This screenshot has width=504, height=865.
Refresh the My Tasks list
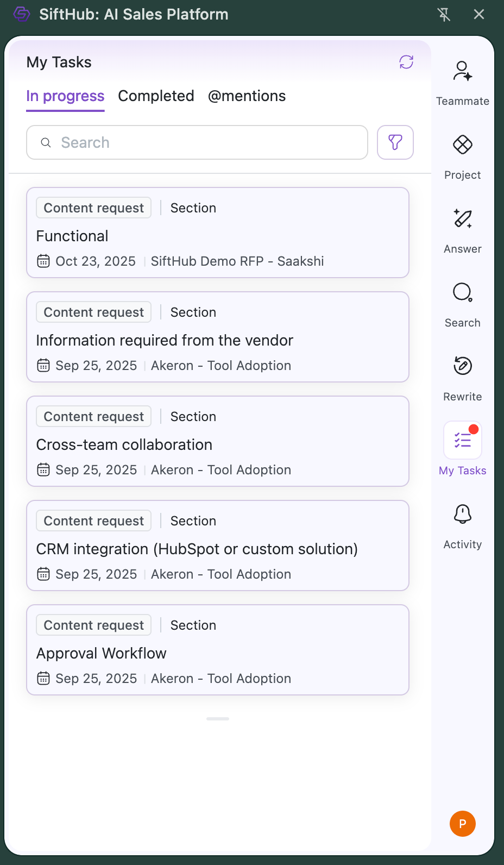click(x=406, y=62)
